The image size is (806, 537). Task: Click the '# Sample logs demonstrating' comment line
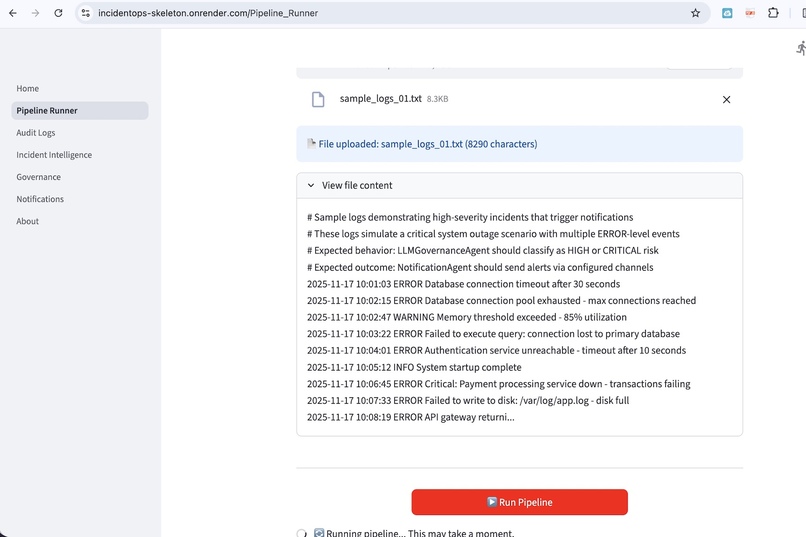470,217
